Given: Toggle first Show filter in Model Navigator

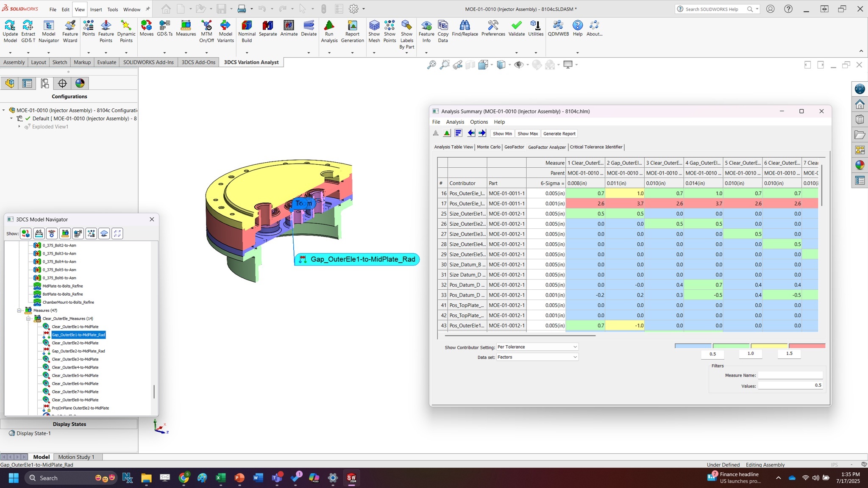Looking at the screenshot, I should [x=26, y=233].
